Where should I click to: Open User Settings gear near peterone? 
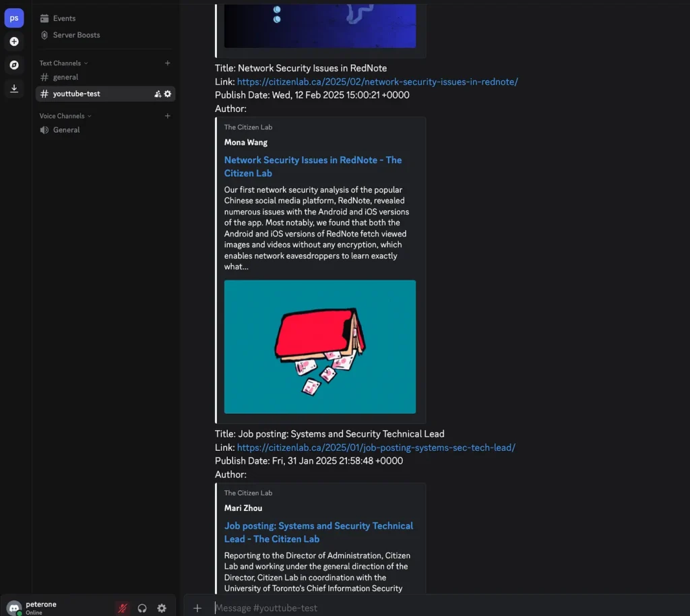[x=162, y=608]
